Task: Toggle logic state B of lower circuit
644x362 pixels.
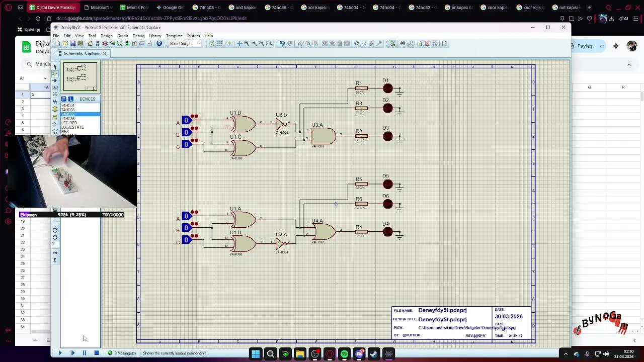Action: (x=186, y=228)
